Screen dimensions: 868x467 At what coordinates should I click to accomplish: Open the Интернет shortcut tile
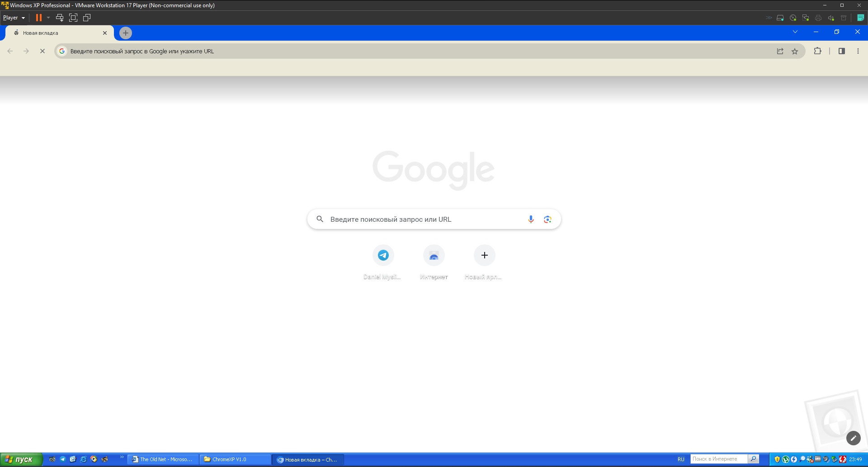pos(434,255)
